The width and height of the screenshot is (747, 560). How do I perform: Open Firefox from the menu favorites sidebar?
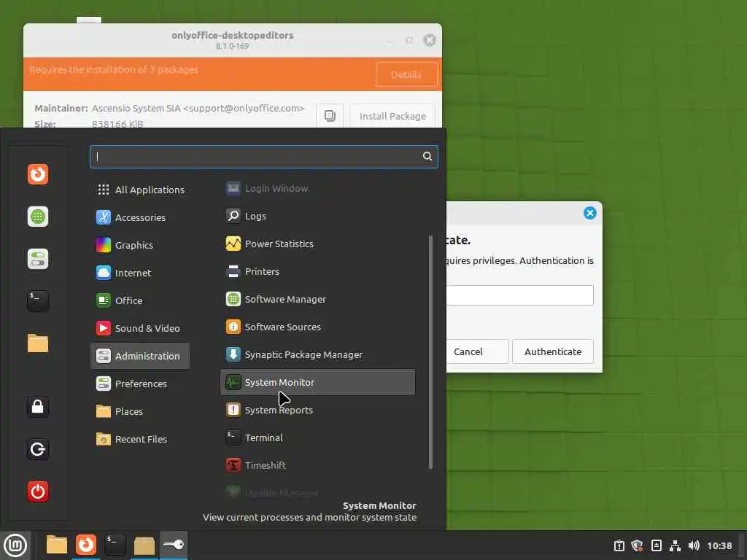pyautogui.click(x=38, y=174)
